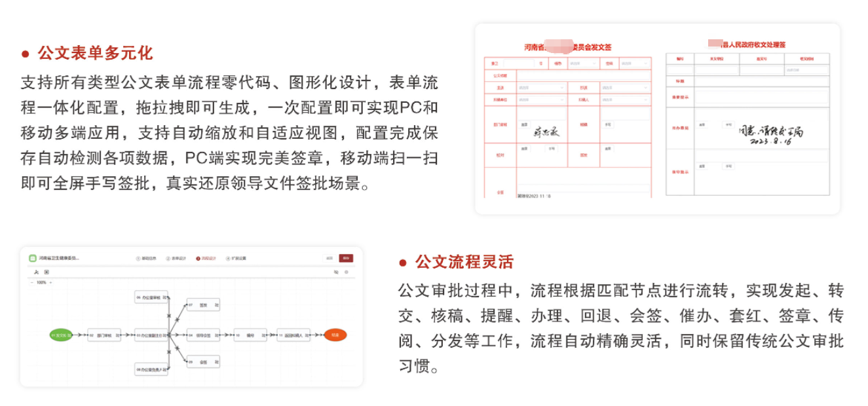Go to the 基础信息 step tab
The height and width of the screenshot is (406, 868).
point(147,258)
